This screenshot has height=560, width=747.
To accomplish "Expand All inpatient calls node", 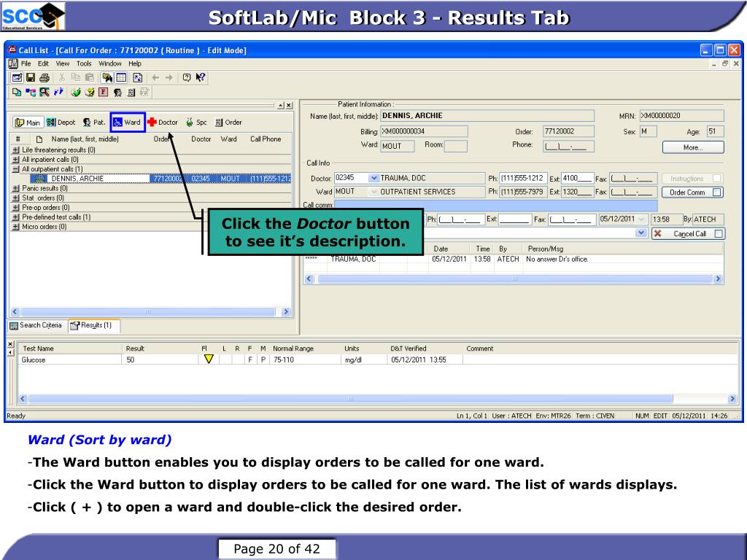I will 16,160.
